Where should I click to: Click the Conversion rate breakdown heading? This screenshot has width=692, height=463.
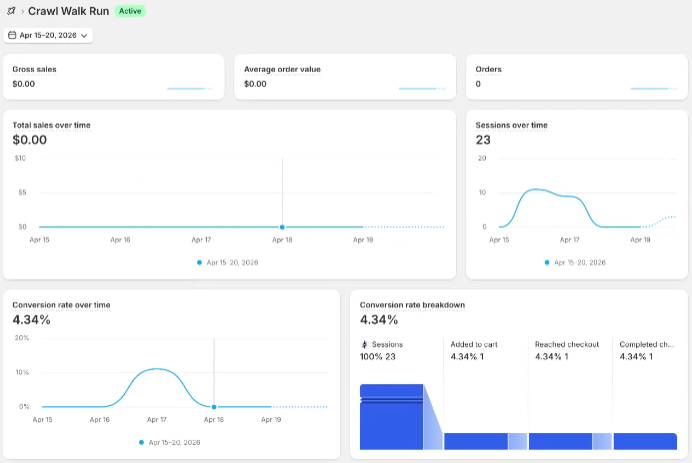pos(412,305)
